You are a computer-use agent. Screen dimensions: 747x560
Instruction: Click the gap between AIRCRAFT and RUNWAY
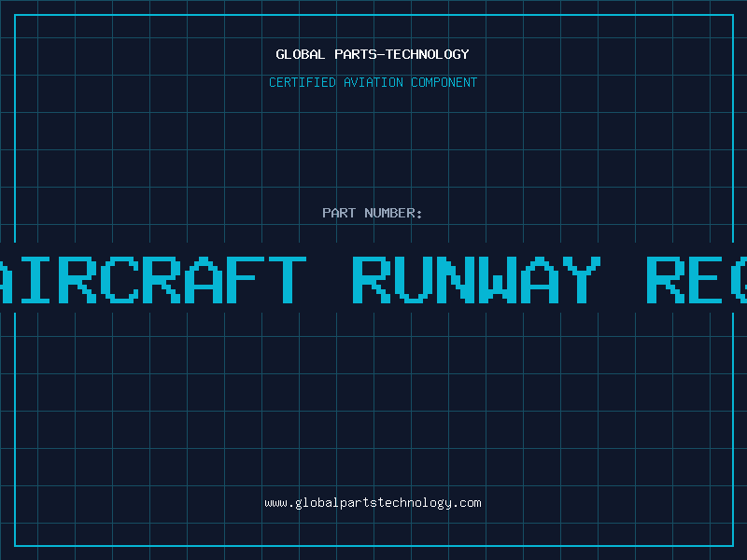pyautogui.click(x=329, y=279)
